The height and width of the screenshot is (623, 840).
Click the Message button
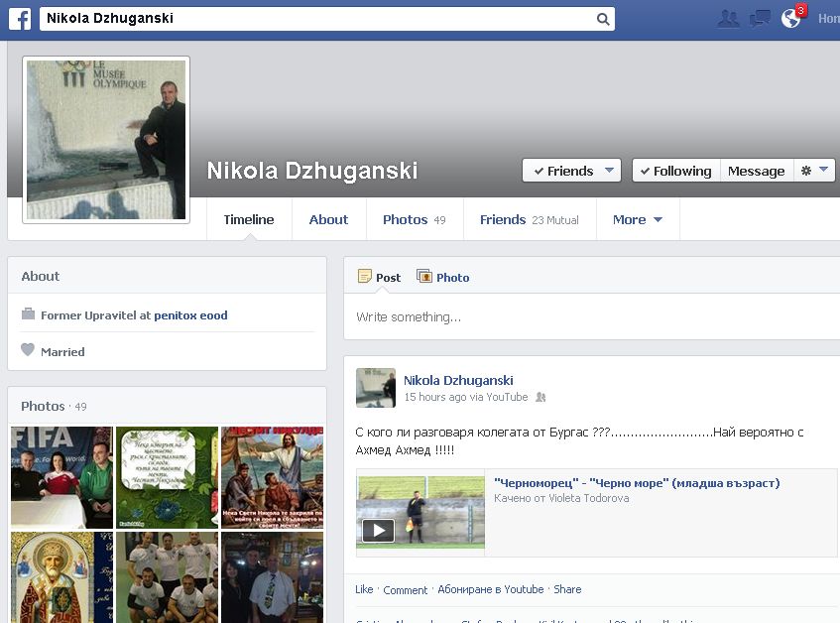tap(756, 171)
